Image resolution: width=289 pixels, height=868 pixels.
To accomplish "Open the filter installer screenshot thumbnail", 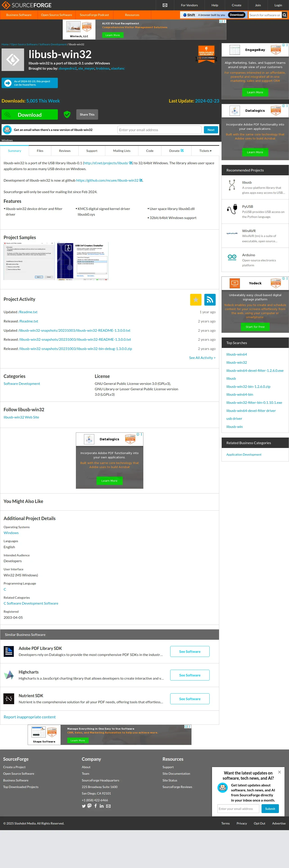I will (29, 261).
